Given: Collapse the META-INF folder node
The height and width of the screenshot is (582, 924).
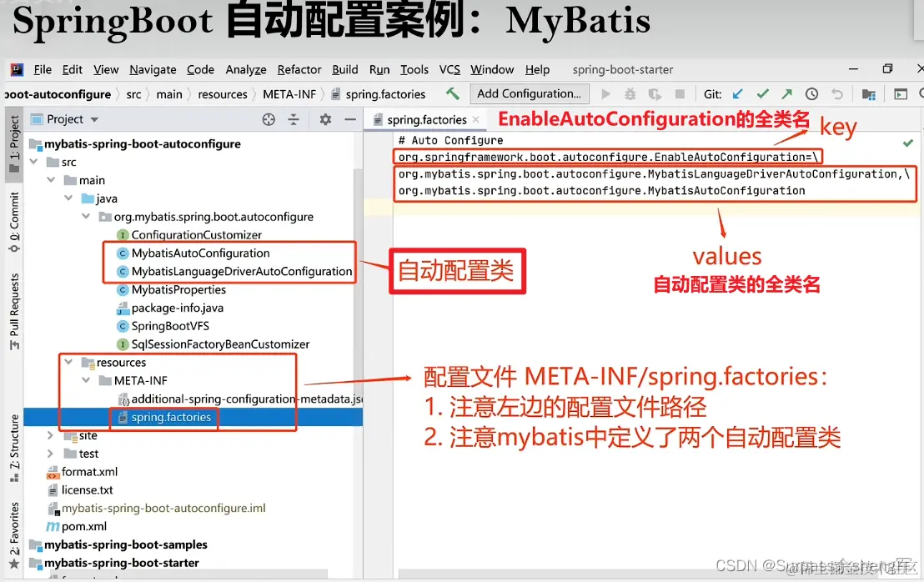Looking at the screenshot, I should tap(86, 380).
